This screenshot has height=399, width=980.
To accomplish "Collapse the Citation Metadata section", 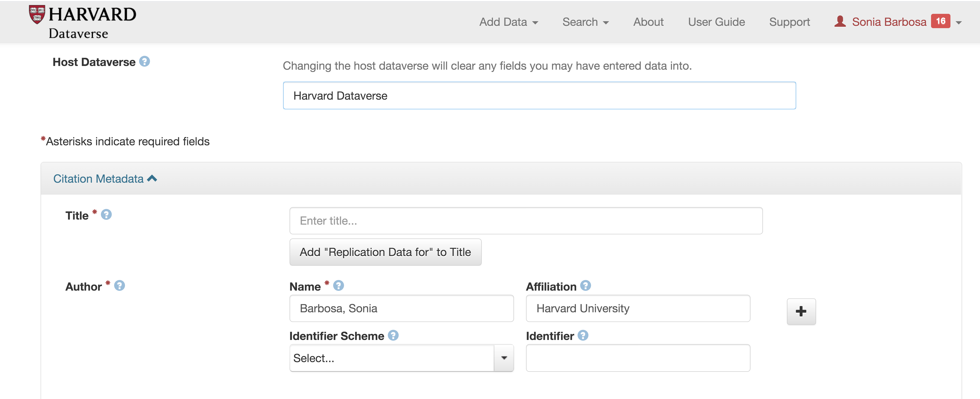I will [x=105, y=179].
